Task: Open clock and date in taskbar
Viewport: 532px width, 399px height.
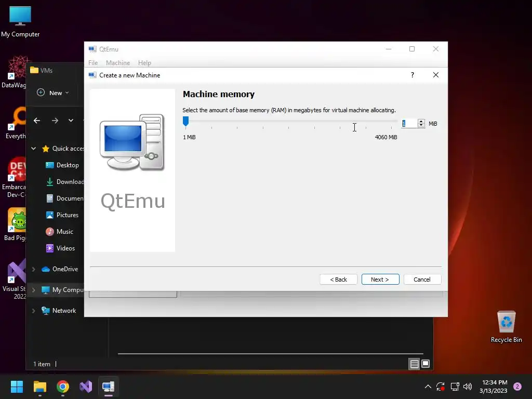Action: (x=494, y=387)
